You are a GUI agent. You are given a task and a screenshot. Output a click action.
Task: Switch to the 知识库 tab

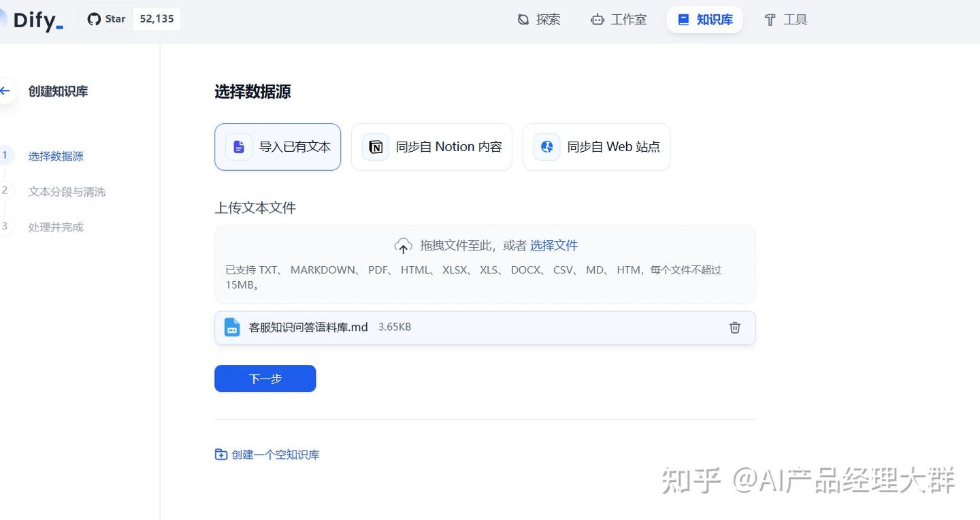(x=704, y=20)
